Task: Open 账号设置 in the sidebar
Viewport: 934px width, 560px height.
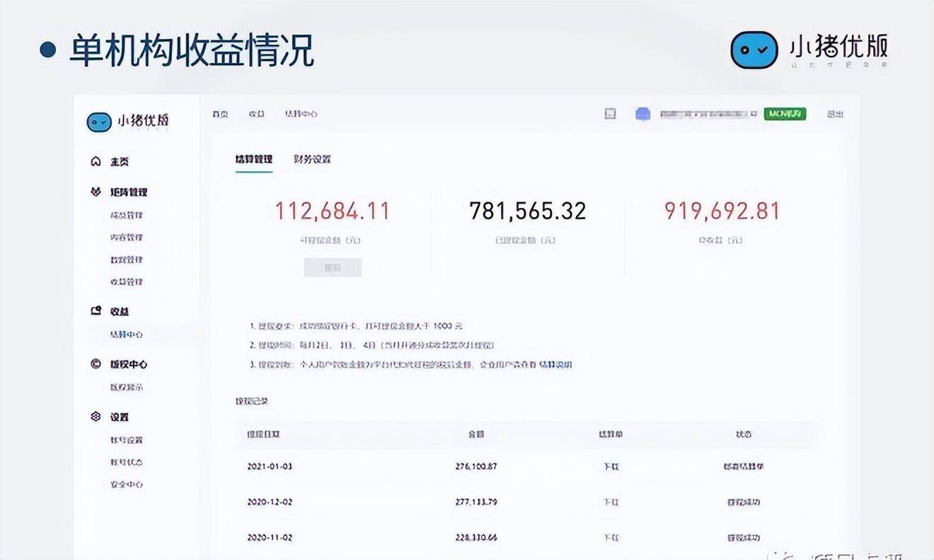Action: point(127,440)
